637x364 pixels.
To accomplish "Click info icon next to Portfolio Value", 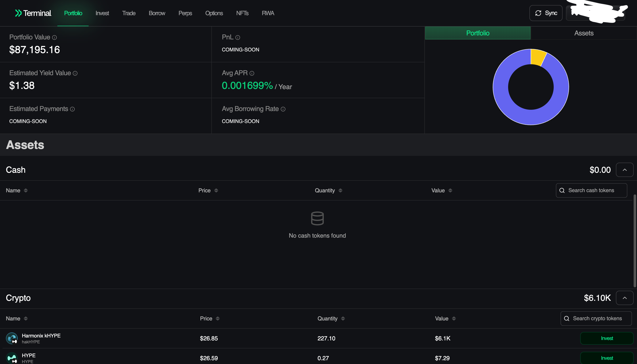I will pos(54,37).
